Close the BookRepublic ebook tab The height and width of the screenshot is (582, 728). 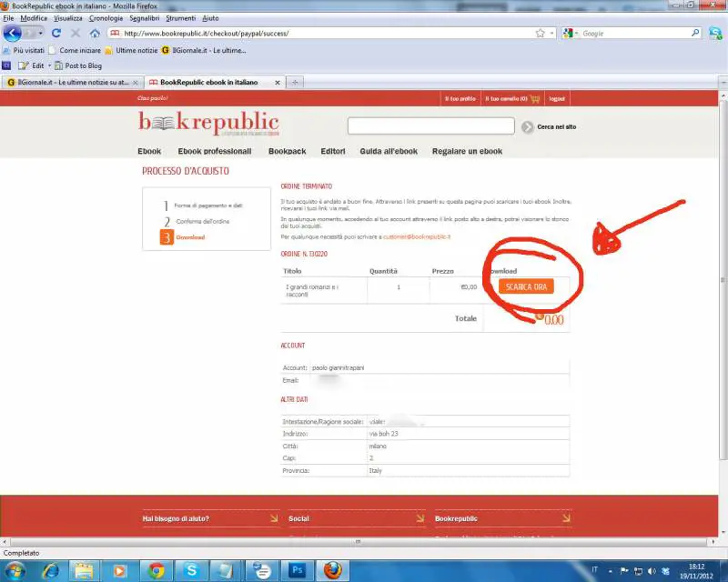[278, 82]
